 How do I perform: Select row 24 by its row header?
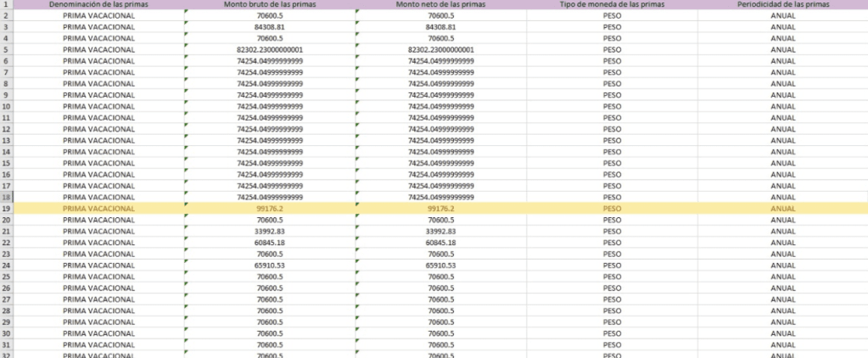point(6,266)
